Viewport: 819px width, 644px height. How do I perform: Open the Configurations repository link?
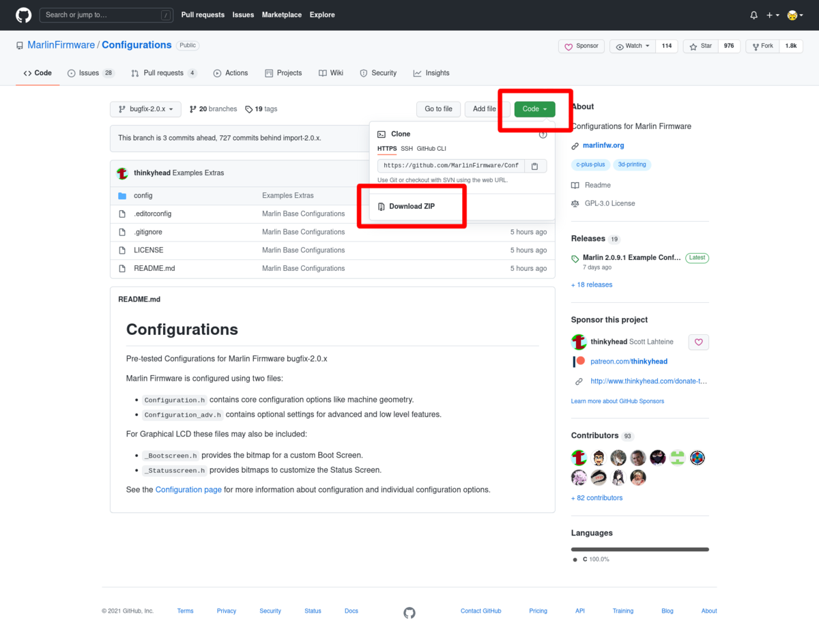136,45
